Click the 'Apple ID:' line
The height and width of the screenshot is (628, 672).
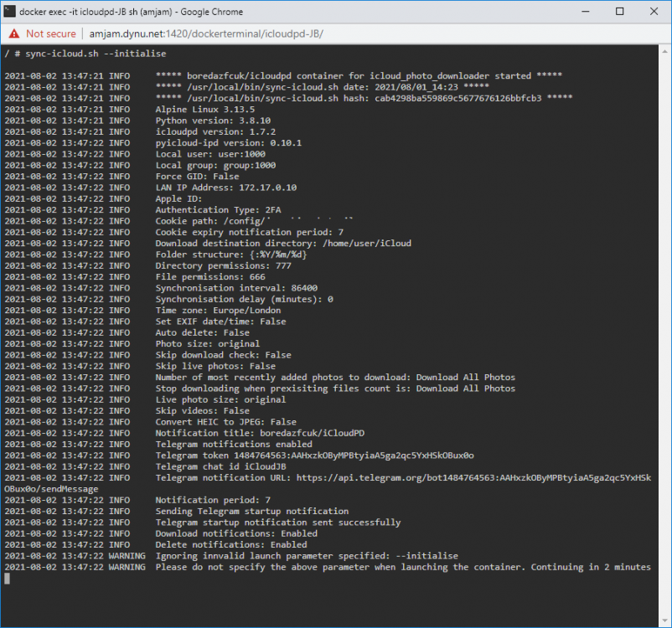click(178, 198)
